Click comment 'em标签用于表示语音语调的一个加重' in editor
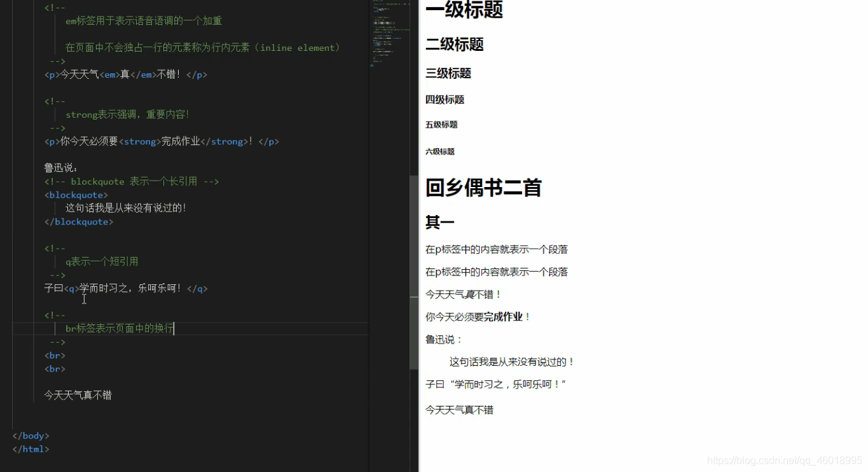The height and width of the screenshot is (472, 868). [144, 21]
